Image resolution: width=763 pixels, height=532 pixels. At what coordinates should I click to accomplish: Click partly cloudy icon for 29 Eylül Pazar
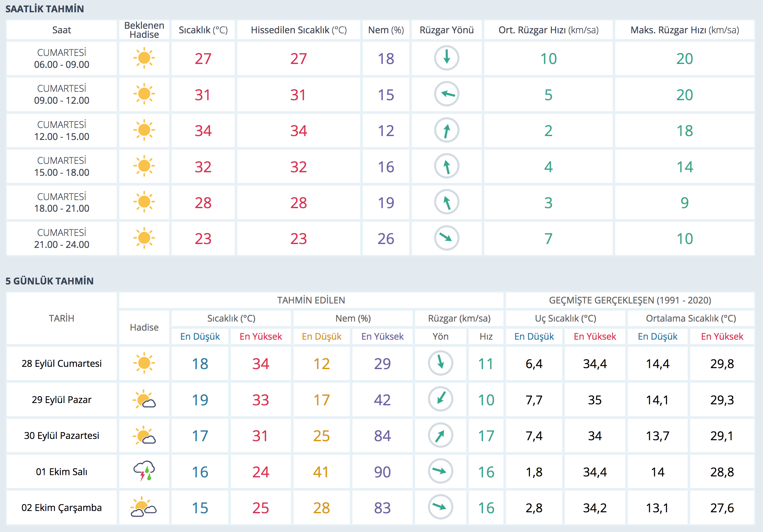[x=144, y=399]
